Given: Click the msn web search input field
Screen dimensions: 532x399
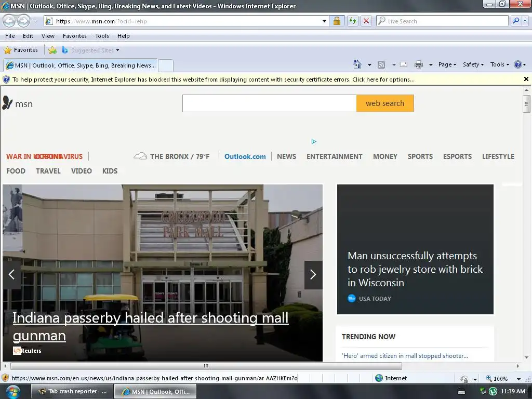Looking at the screenshot, I should [270, 103].
